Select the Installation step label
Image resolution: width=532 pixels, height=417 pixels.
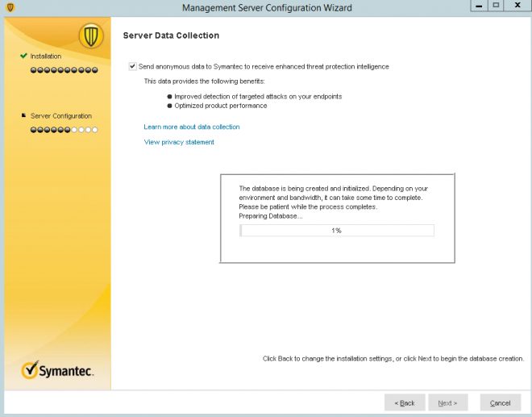[x=46, y=56]
